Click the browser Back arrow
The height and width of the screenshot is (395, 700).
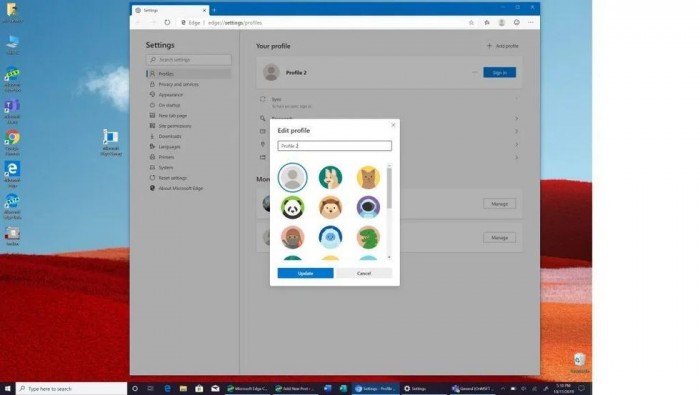(138, 22)
